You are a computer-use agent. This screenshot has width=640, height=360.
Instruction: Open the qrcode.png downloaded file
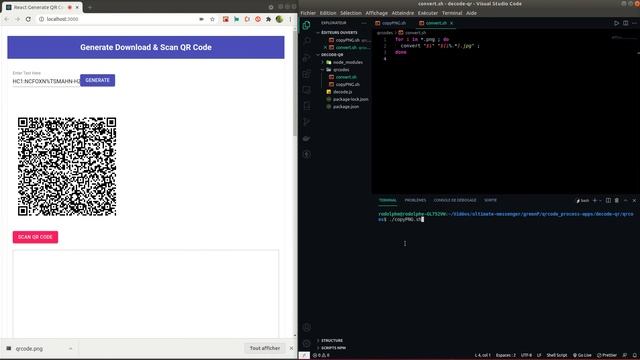(x=29, y=349)
